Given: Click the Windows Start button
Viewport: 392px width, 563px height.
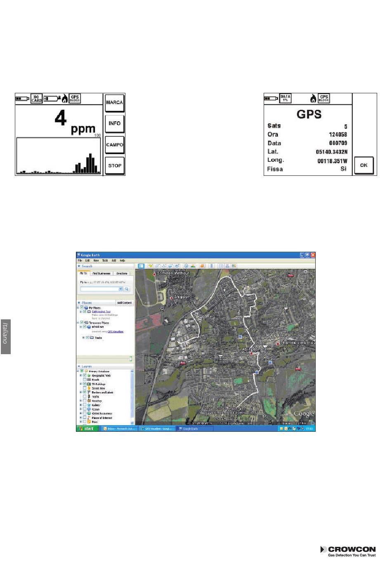Looking at the screenshot, I should [x=87, y=429].
